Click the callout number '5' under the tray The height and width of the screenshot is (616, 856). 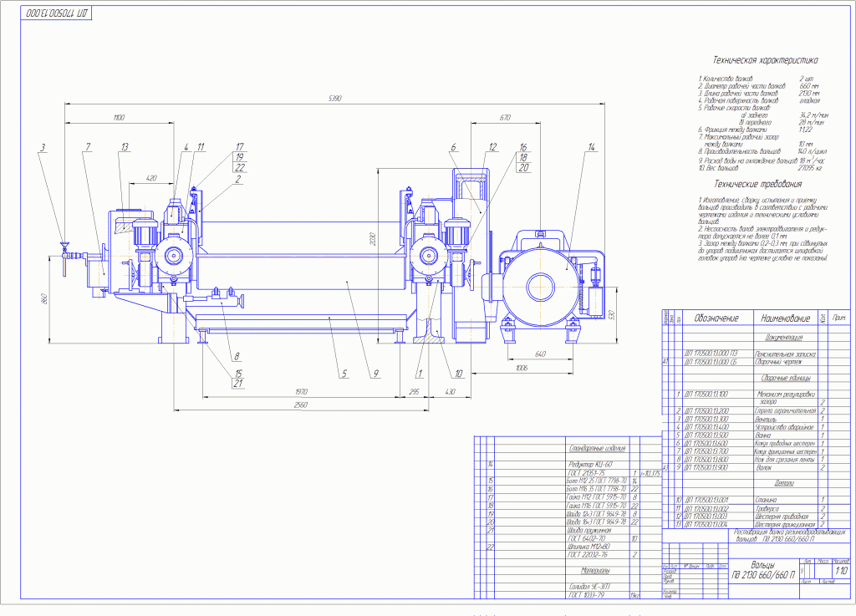(344, 374)
